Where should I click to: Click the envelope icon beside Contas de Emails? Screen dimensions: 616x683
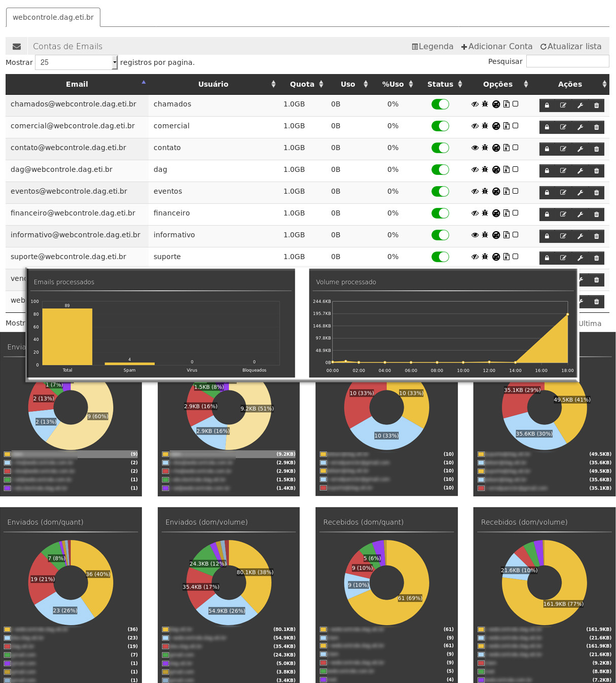[17, 47]
